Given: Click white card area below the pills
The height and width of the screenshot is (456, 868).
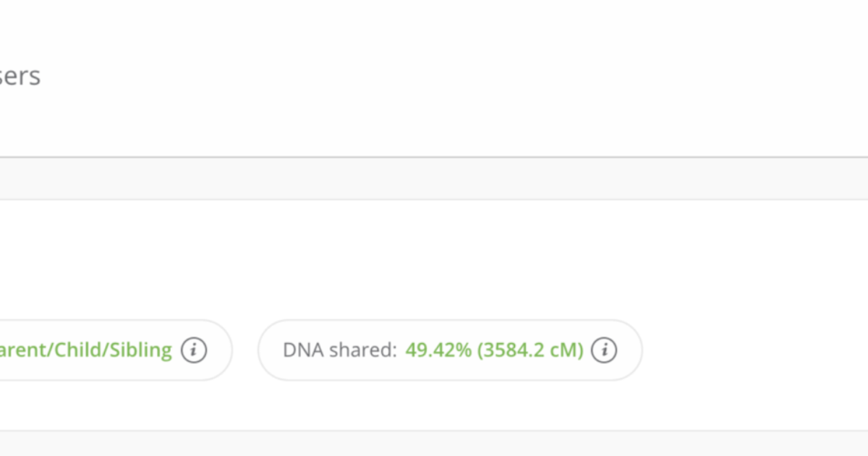Looking at the screenshot, I should (x=434, y=405).
